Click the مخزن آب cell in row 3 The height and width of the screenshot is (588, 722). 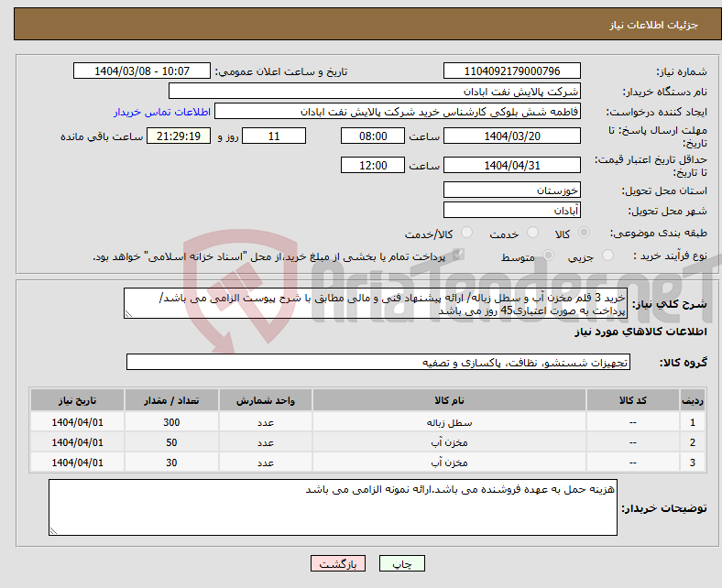click(449, 463)
